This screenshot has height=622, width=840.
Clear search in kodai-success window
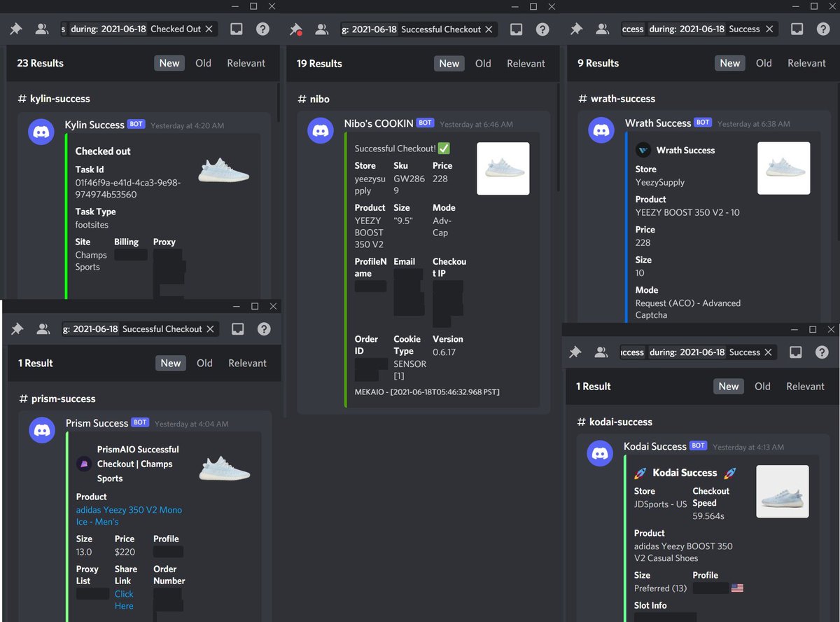pyautogui.click(x=768, y=352)
